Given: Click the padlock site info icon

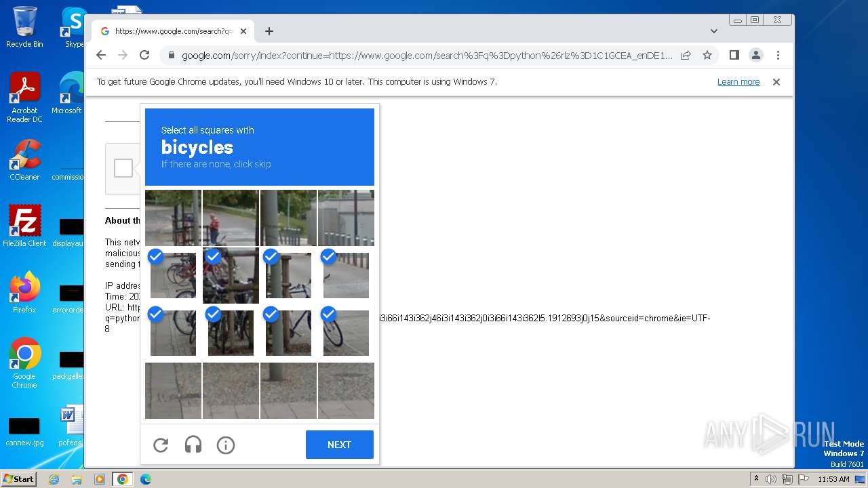Looking at the screenshot, I should (171, 56).
